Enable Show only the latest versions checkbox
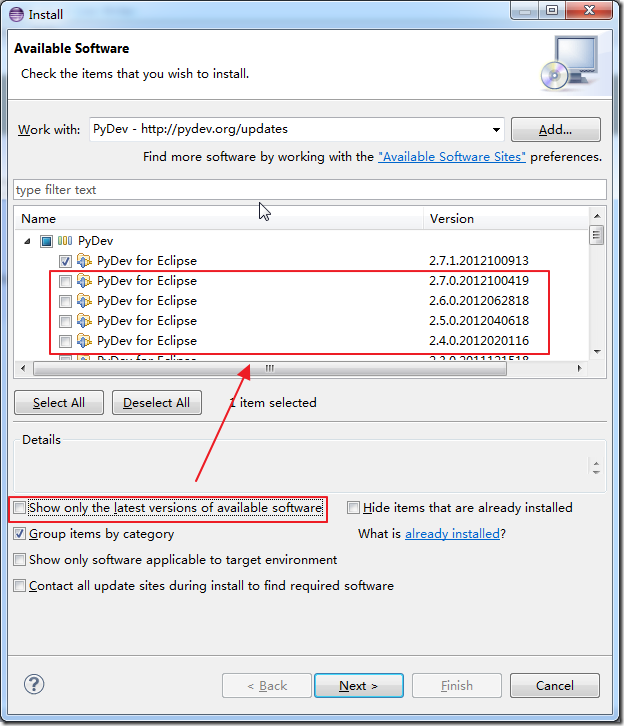624x726 pixels. point(19,507)
